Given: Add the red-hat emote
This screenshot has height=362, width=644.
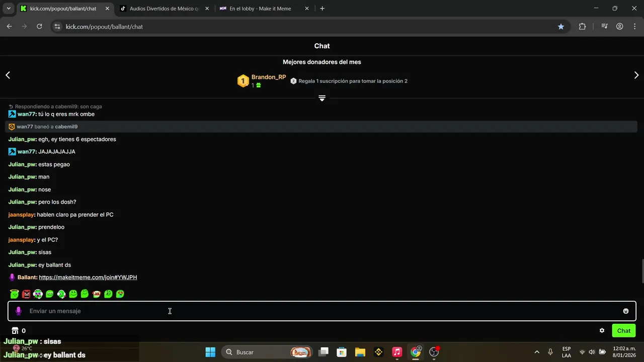Looking at the screenshot, I should click(x=97, y=294).
